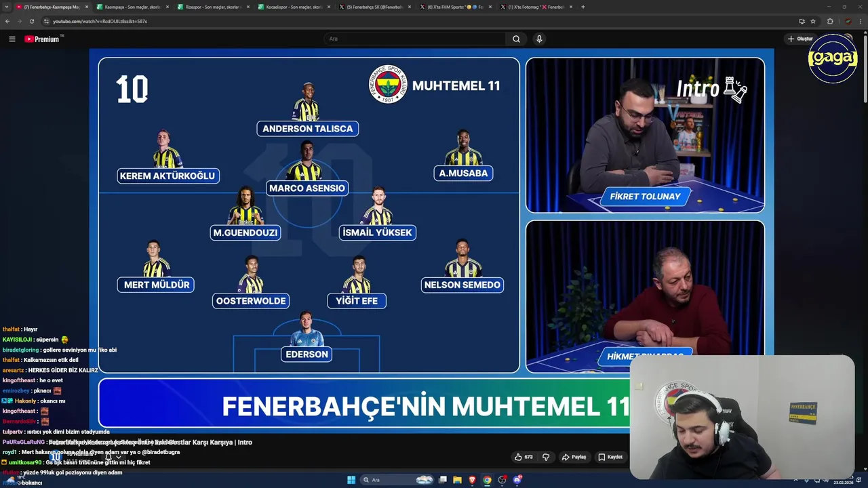Click the Kerem Aktürkoğlu name label
Screen dimensions: 868x488
167,176
